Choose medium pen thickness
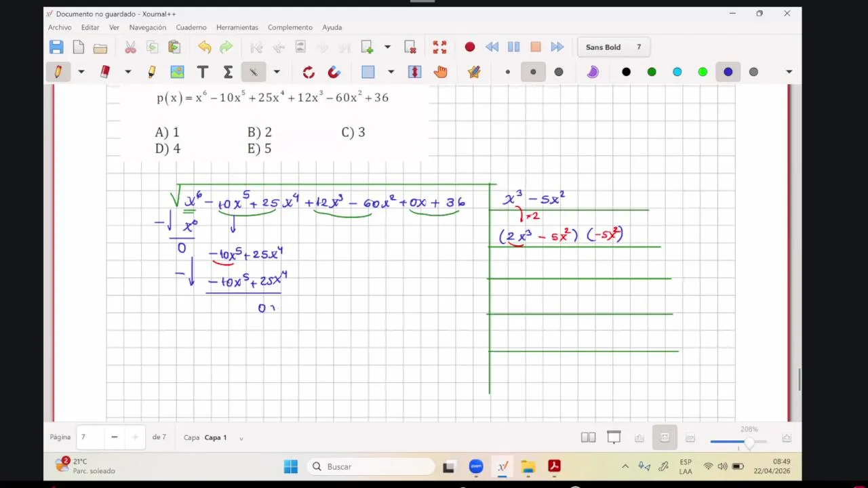 (x=533, y=72)
